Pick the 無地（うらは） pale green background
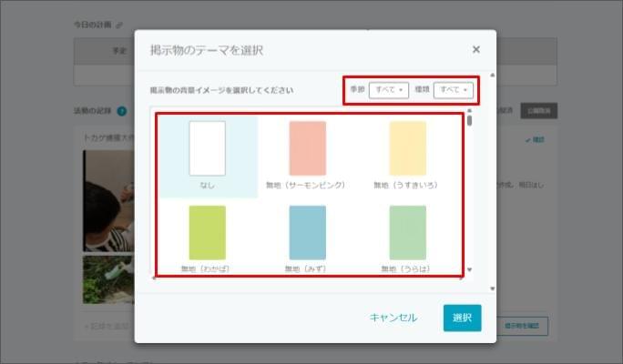 tap(407, 233)
